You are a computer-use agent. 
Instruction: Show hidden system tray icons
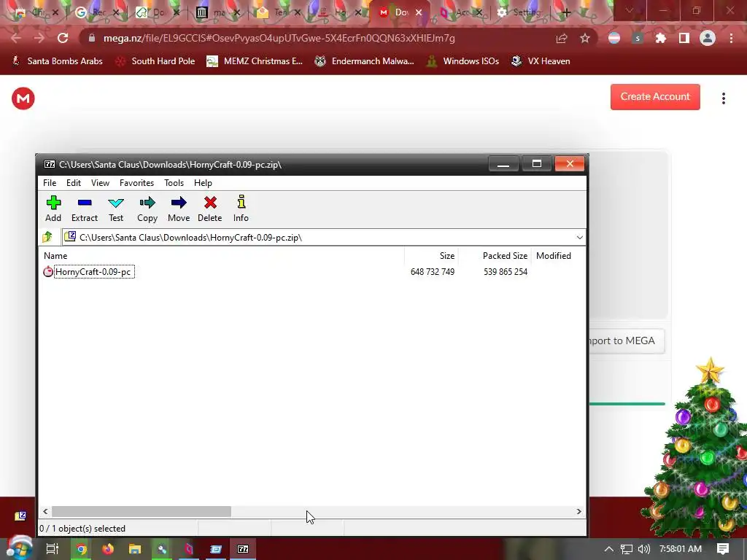pyautogui.click(x=608, y=549)
